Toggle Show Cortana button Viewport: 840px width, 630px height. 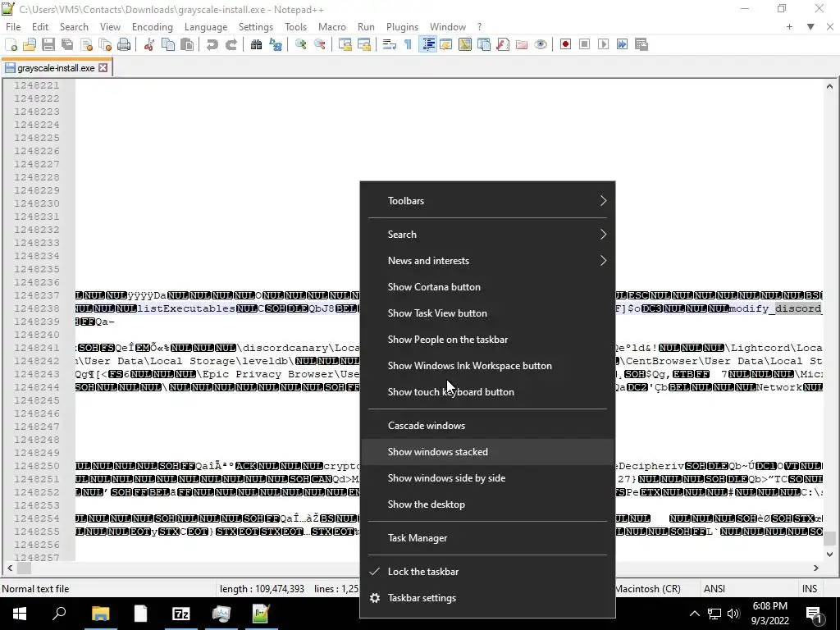(x=487, y=287)
